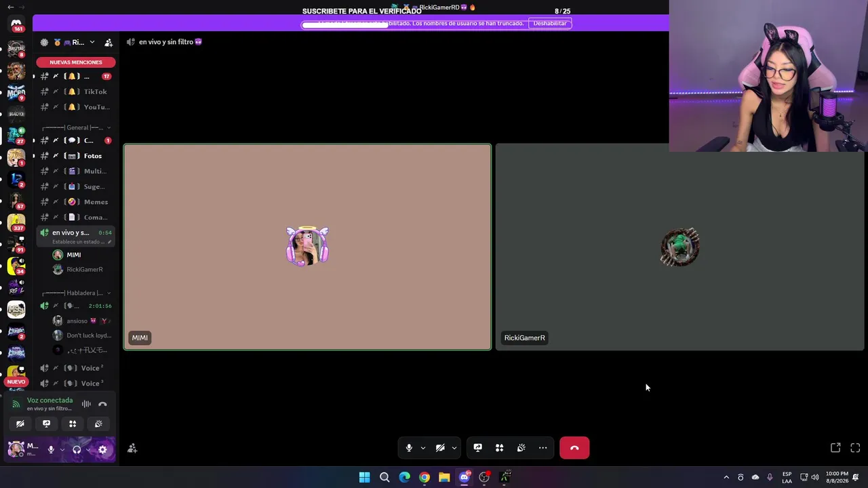Disconnect using sidebar hang-up phone icon
Viewport: 868px width, 488px height.
[x=102, y=404]
